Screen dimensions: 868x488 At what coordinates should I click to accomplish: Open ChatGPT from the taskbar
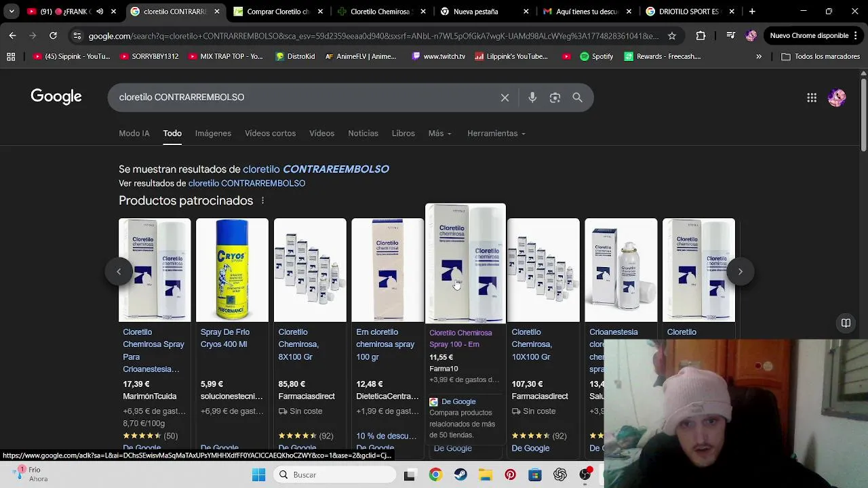tap(559, 474)
